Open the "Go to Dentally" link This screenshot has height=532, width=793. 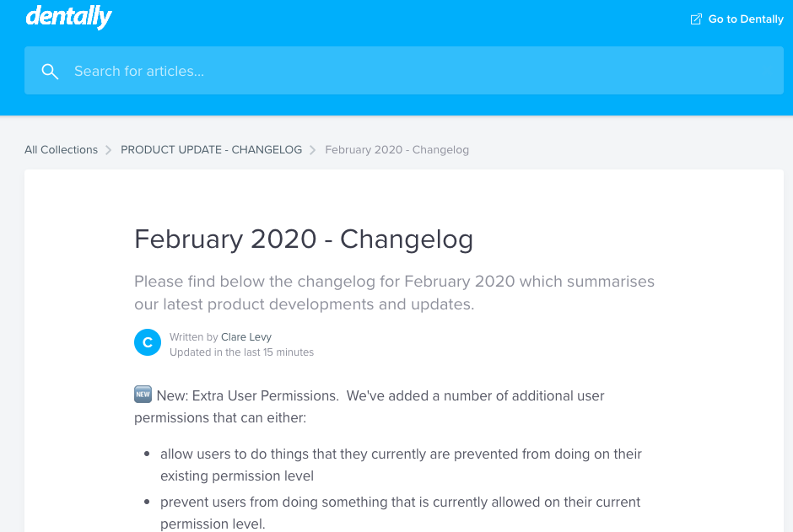(746, 19)
